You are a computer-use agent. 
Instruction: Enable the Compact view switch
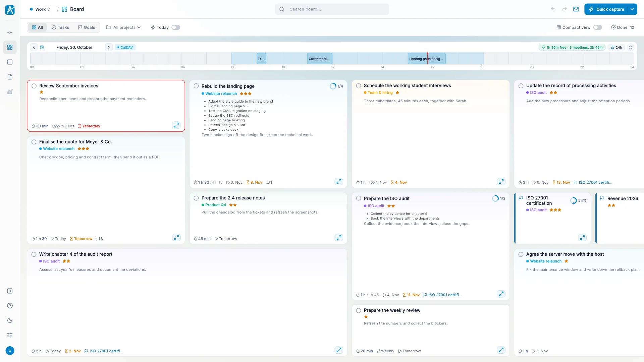coord(598,27)
